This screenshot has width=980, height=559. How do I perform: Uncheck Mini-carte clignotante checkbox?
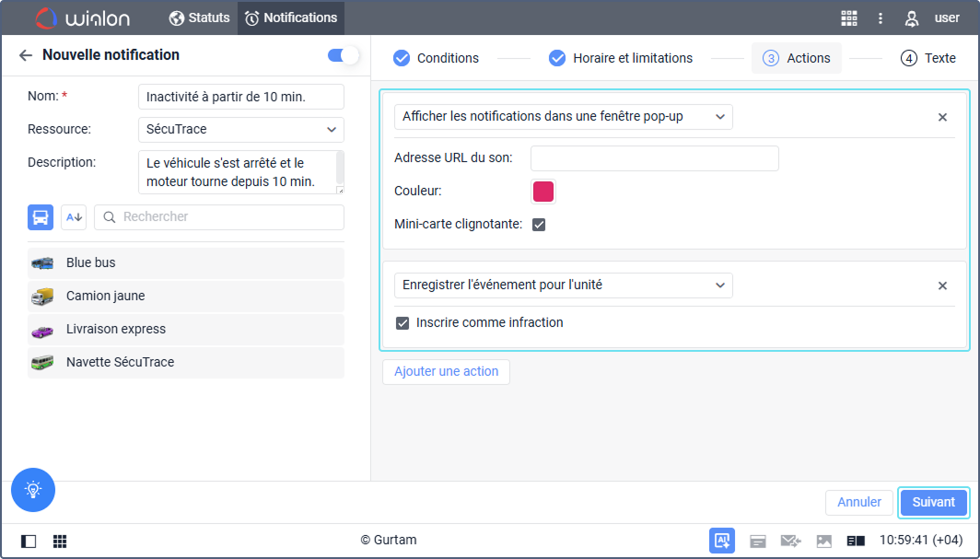[539, 224]
